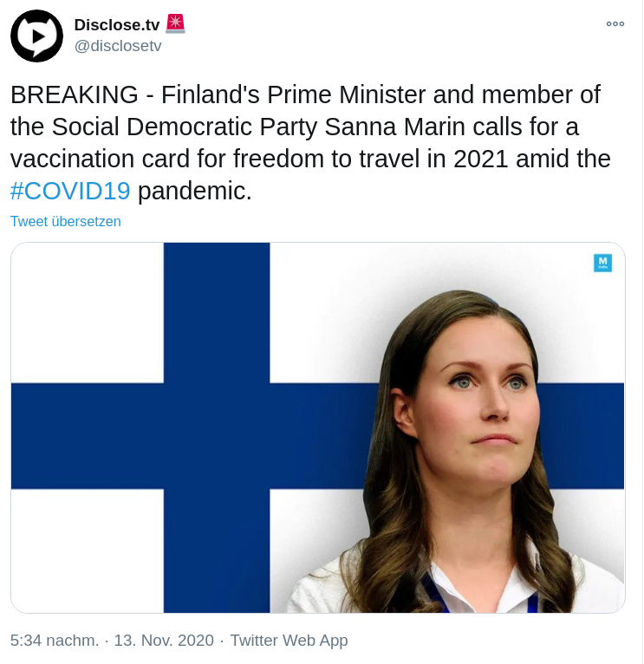Open the three-dot more options menu
The image size is (644, 664).
point(615,24)
